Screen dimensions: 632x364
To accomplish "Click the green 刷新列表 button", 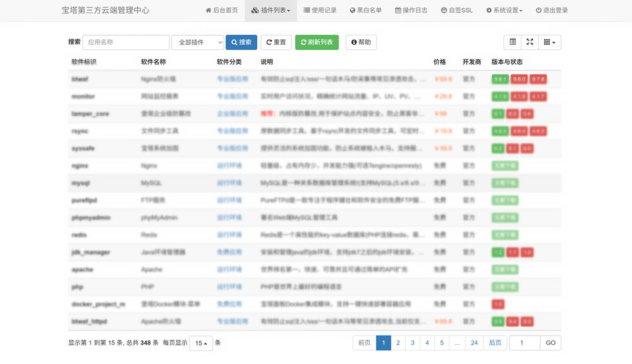I will 317,42.
